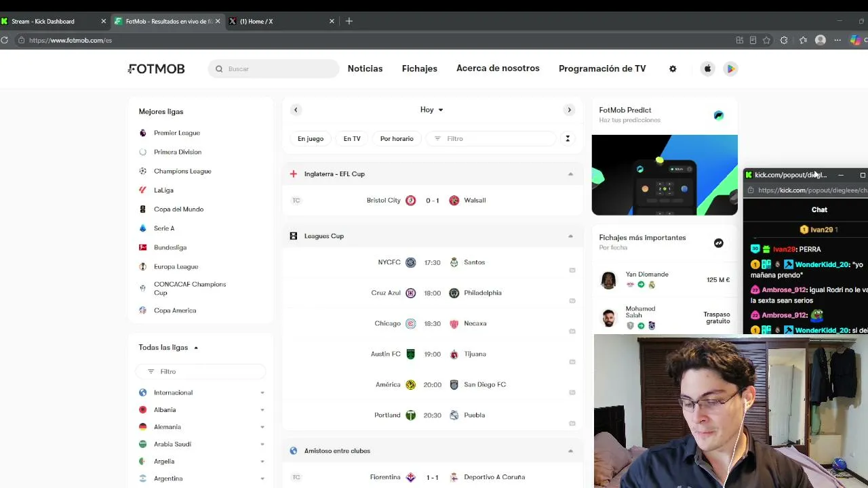
Task: Open the reading view icon in address bar
Action: pos(753,40)
